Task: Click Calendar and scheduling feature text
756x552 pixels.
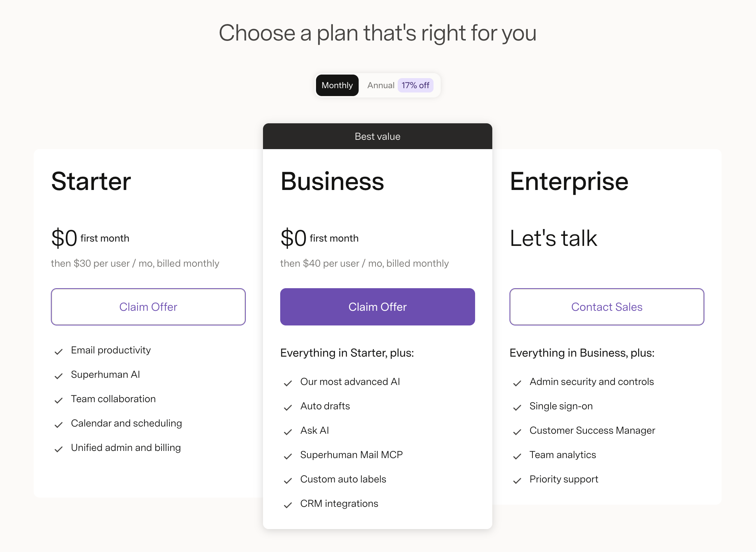Action: point(126,423)
